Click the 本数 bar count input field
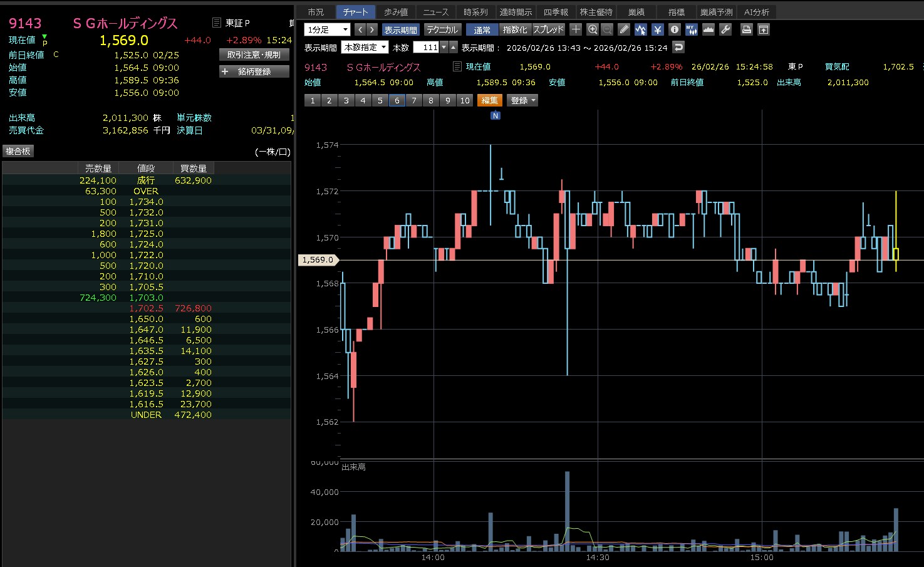The height and width of the screenshot is (567, 924). [x=426, y=47]
